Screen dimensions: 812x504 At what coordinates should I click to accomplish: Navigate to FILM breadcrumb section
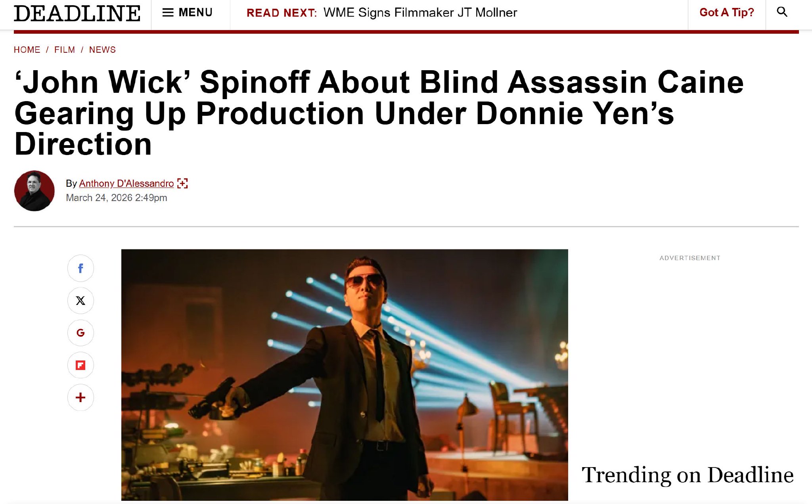tap(65, 50)
